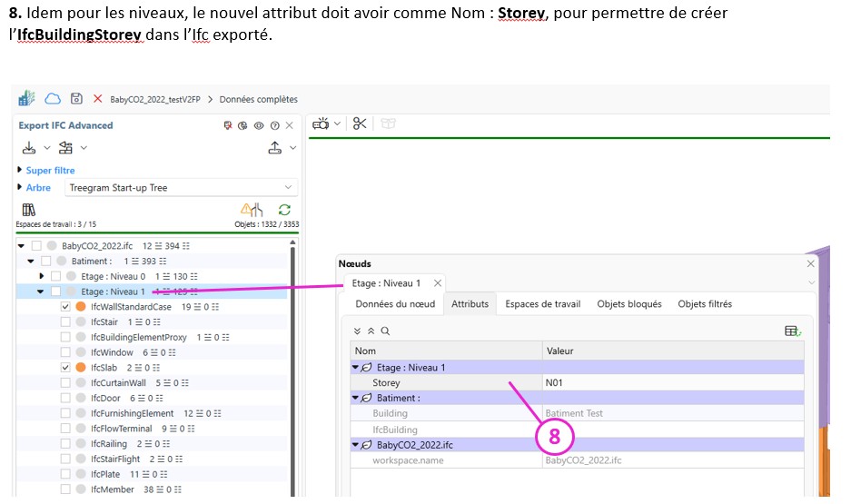Click the cloud icon in the top bar
851x504 pixels.
click(53, 98)
